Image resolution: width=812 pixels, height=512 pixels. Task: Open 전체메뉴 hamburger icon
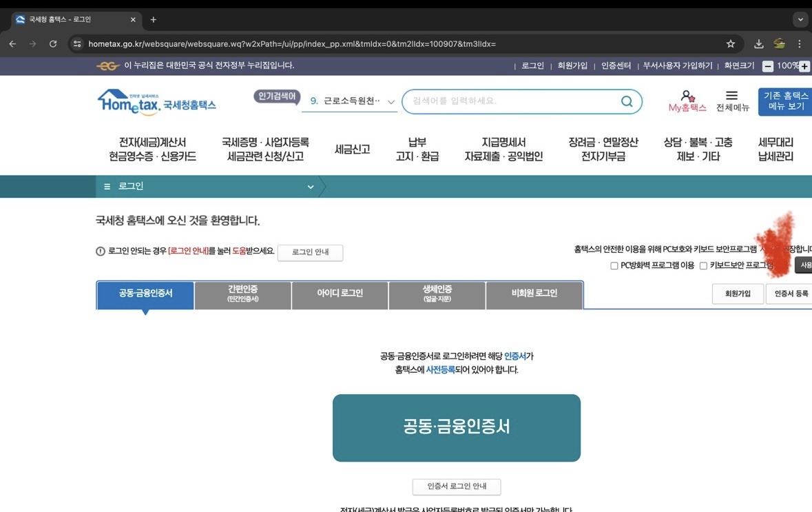(731, 95)
